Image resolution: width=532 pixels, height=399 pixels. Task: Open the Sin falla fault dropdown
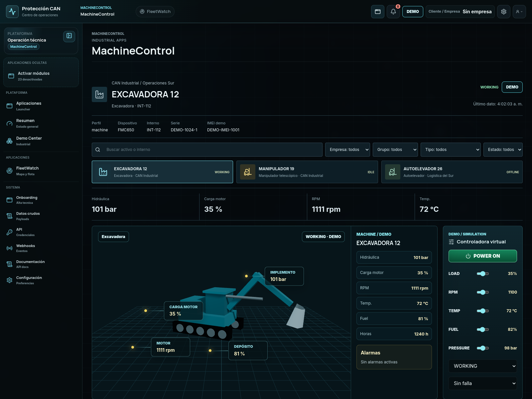483,383
